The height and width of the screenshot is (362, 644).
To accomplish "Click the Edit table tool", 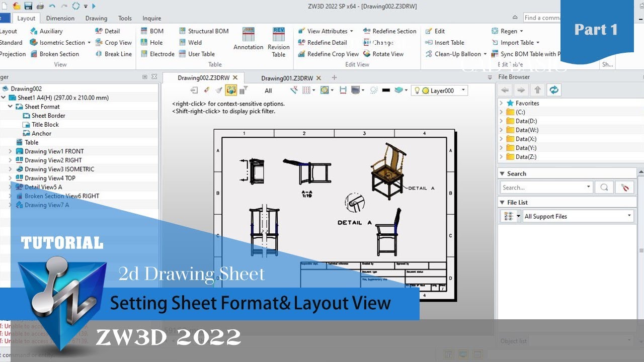I will click(x=435, y=31).
